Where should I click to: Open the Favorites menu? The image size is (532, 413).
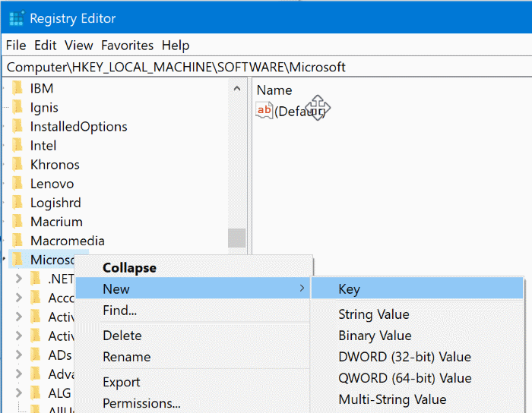pos(127,46)
